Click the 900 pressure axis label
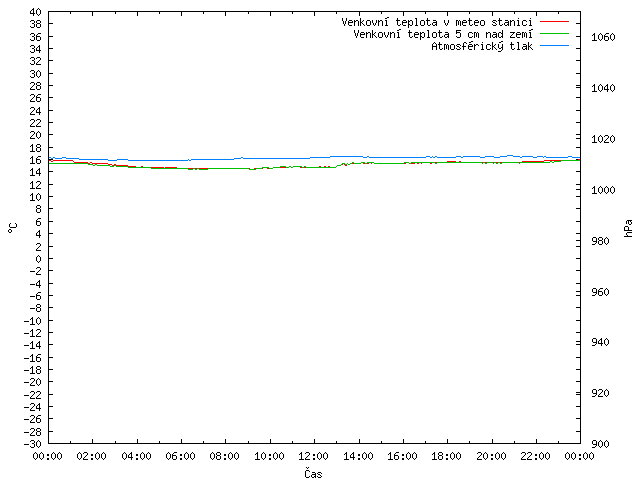Viewport: 640px width, 480px height. coord(600,444)
